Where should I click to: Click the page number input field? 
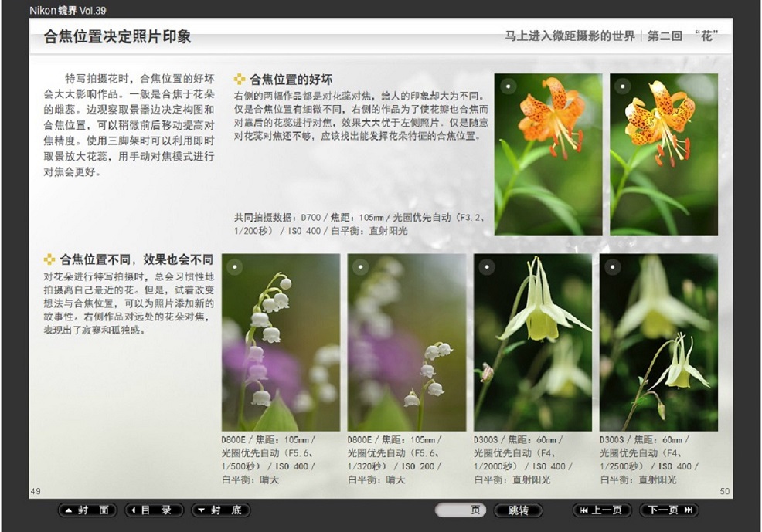(460, 510)
